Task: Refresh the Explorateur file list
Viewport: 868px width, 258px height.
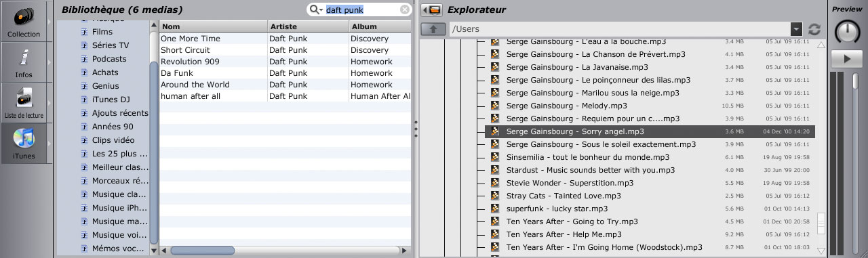Action: coord(814,29)
